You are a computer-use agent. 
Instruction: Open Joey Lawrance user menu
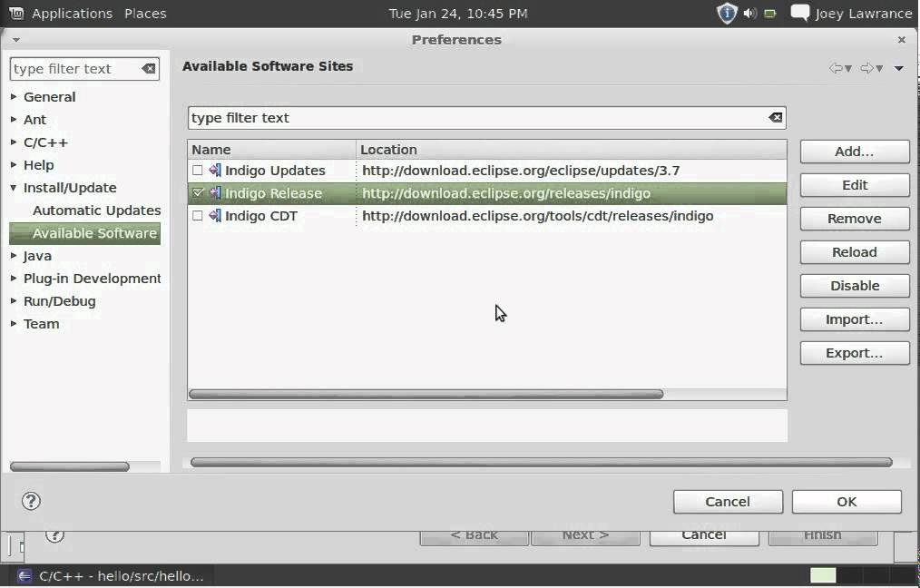[863, 13]
